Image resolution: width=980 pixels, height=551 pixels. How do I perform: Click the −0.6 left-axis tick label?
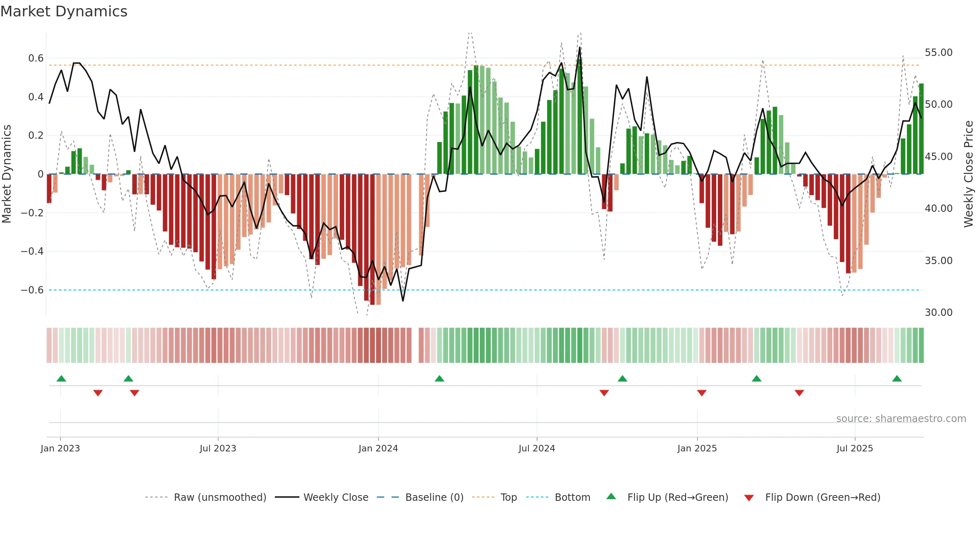pos(32,290)
